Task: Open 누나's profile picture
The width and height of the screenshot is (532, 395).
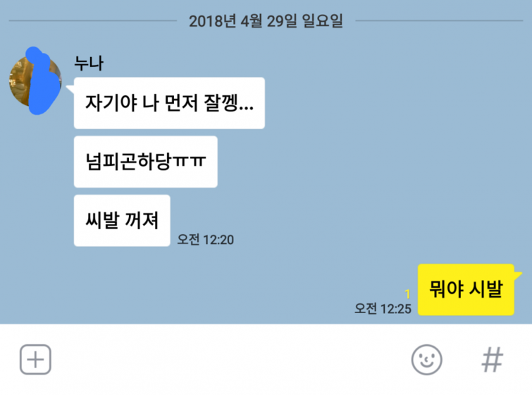Action: click(35, 82)
